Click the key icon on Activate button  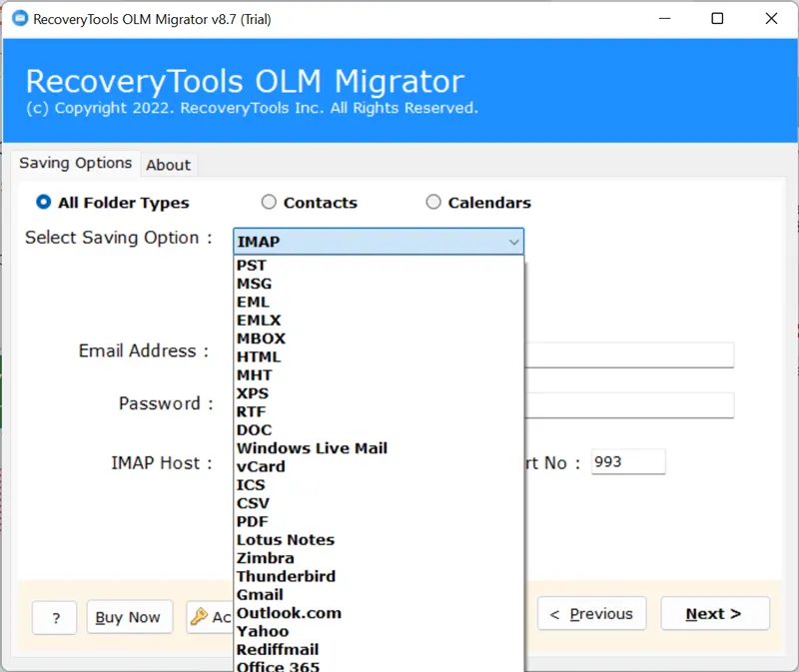point(199,616)
